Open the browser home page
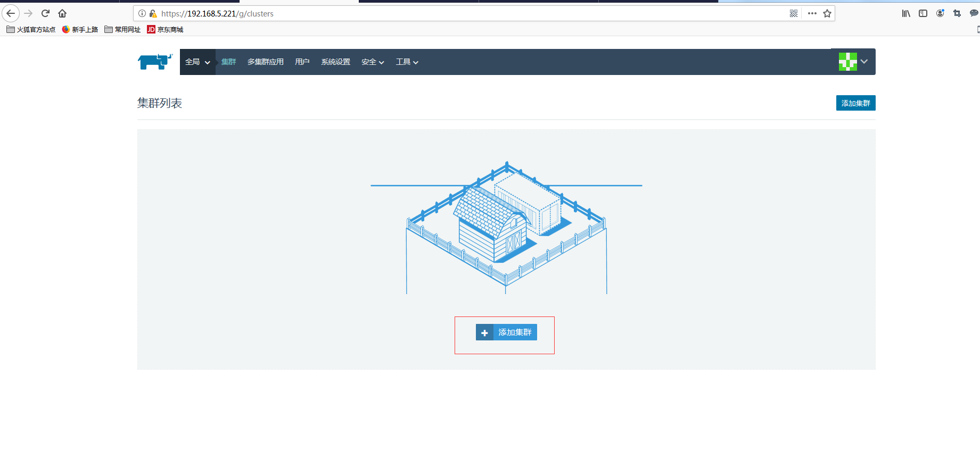 tap(62, 13)
